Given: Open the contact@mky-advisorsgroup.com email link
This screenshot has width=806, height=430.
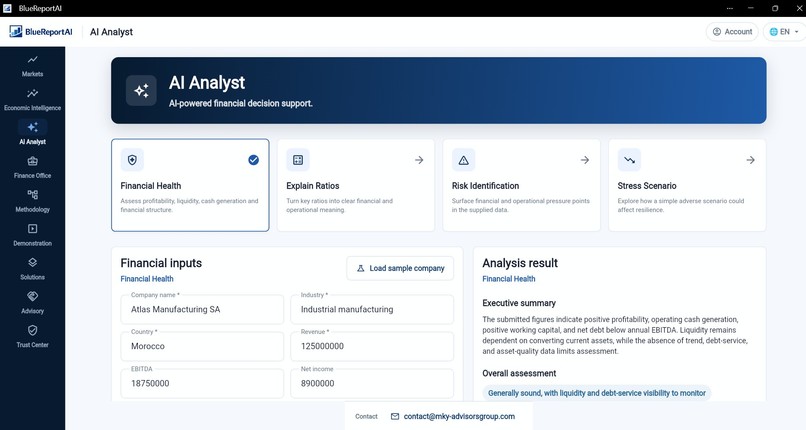Looking at the screenshot, I should point(459,416).
